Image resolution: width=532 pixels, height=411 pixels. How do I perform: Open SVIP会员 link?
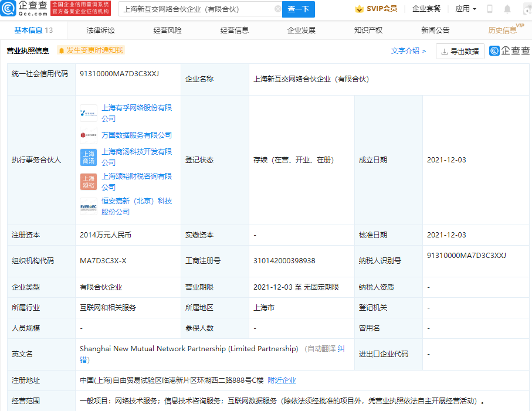pyautogui.click(x=382, y=9)
